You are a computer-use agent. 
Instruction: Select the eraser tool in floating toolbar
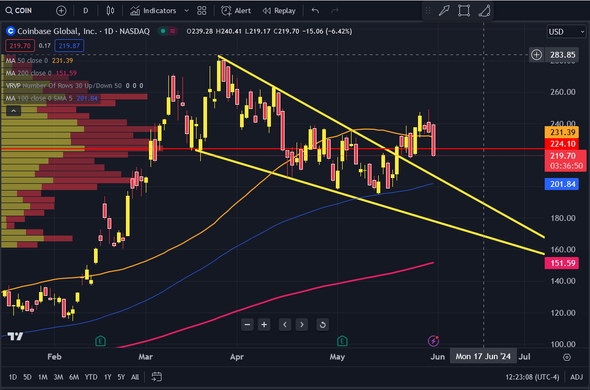[x=484, y=11]
